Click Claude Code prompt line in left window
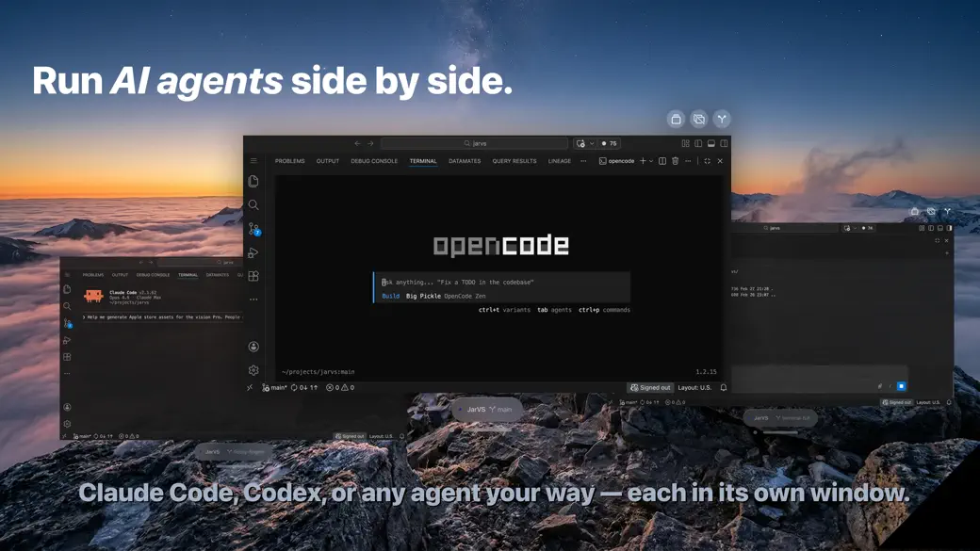The image size is (980, 551). point(162,317)
